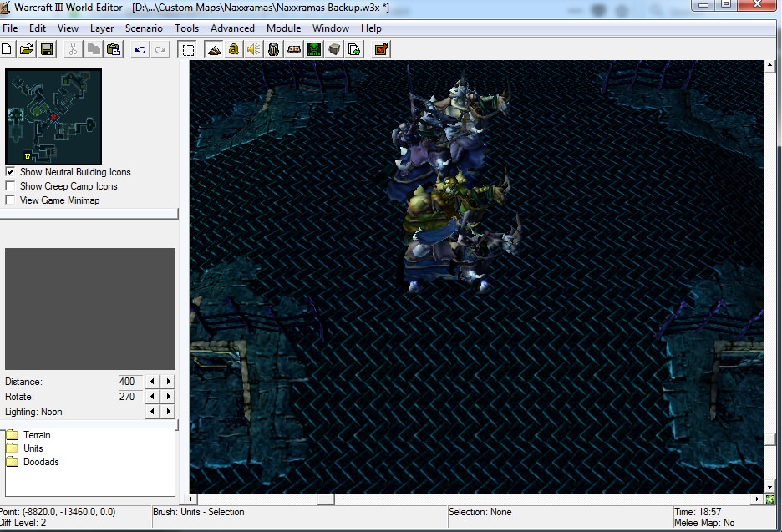
Task: Enable Show Creep Camp Icons checkbox
Action: coord(10,186)
